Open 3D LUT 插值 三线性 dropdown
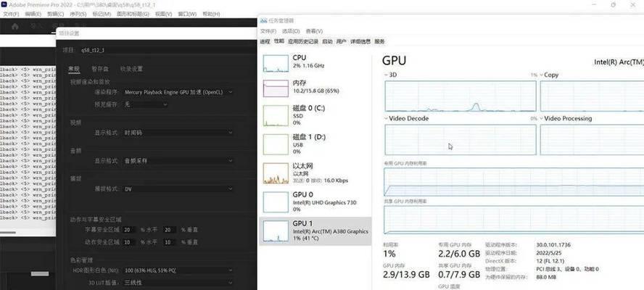644x290 pixels. click(178, 283)
